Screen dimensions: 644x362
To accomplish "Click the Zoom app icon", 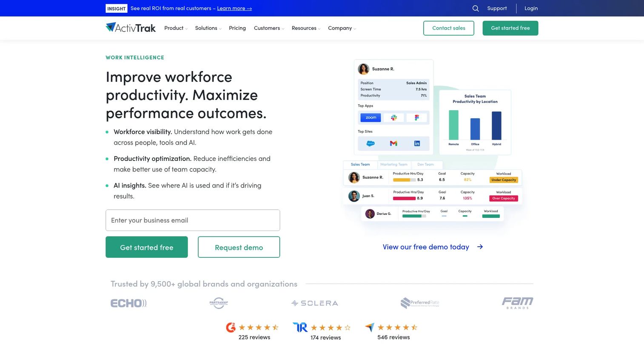I will (x=370, y=118).
